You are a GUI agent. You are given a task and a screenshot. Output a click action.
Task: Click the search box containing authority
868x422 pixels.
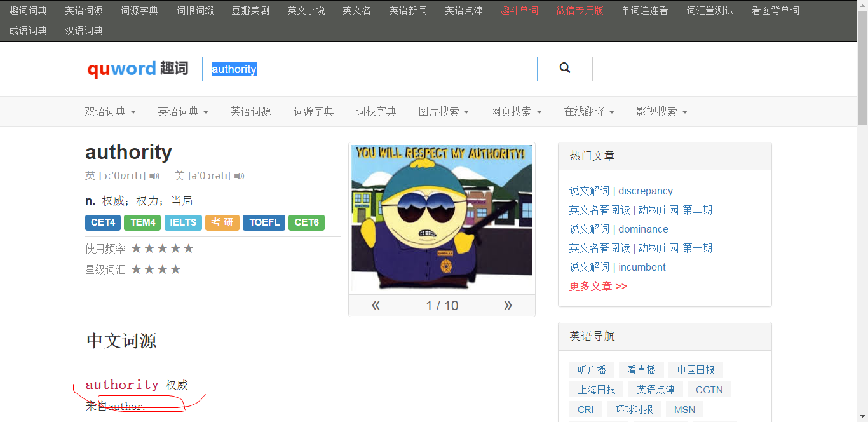coord(370,69)
